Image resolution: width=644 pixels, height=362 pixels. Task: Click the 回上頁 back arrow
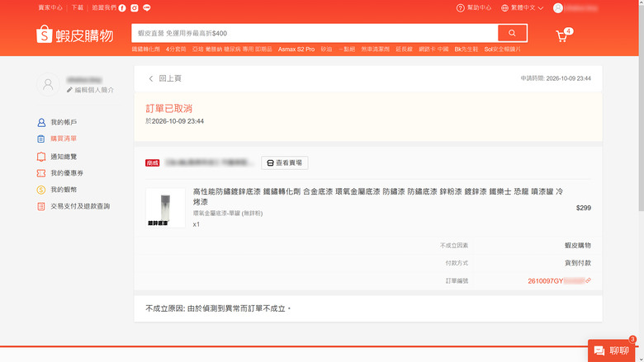tap(151, 78)
